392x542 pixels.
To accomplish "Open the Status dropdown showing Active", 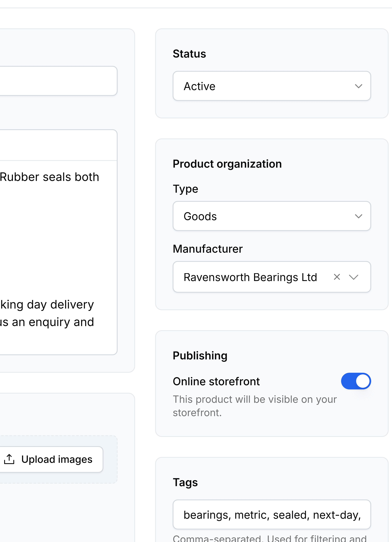I will (x=272, y=86).
